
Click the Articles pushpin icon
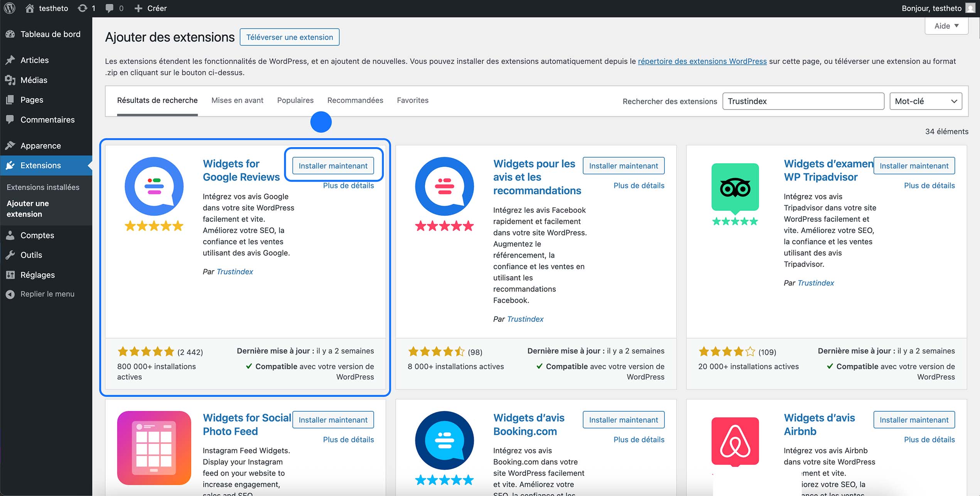pos(10,60)
